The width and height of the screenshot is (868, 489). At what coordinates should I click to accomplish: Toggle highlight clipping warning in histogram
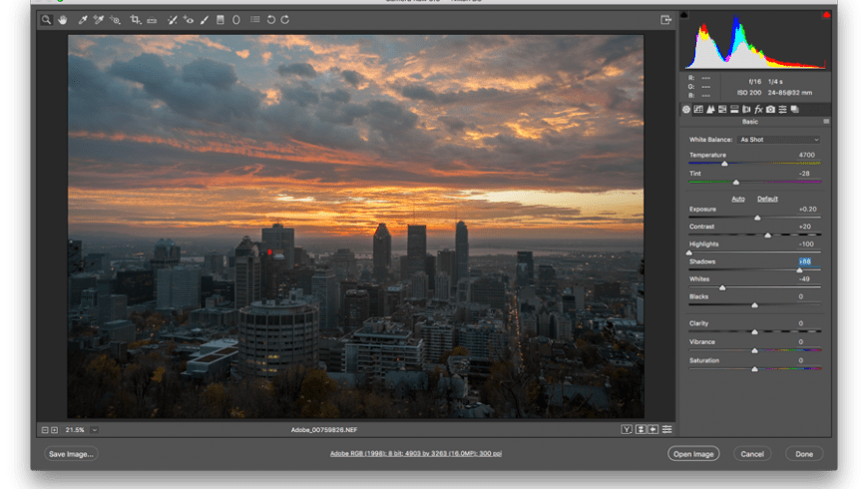point(826,15)
